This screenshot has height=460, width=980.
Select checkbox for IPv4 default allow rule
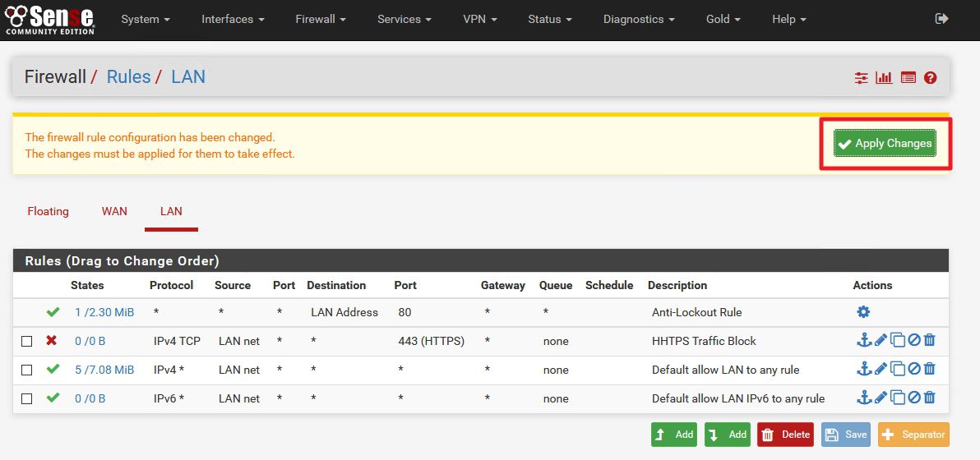(x=27, y=370)
